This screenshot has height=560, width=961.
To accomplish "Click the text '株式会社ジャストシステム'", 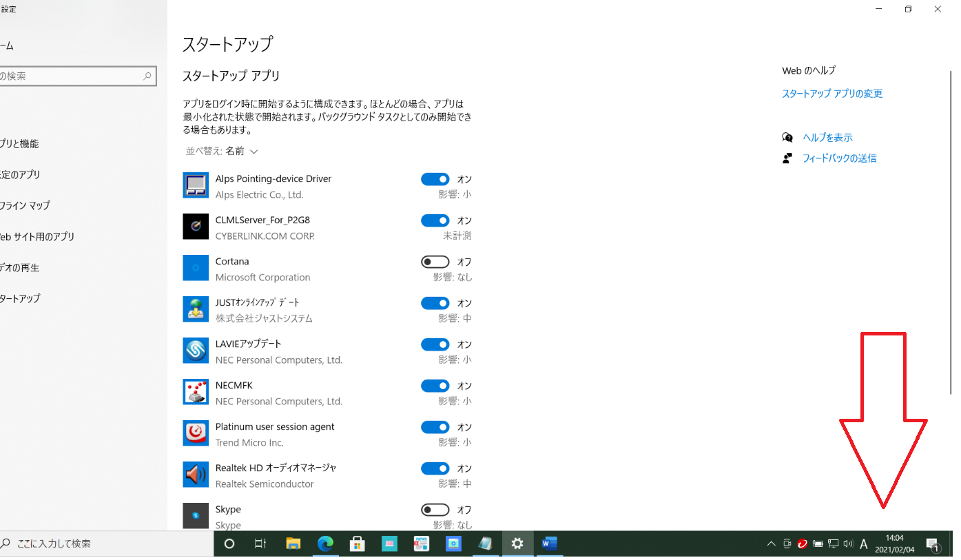I will (x=264, y=319).
